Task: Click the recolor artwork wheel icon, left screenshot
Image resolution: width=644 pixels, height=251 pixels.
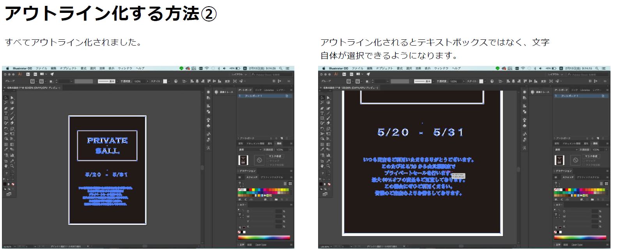Action: [176, 81]
